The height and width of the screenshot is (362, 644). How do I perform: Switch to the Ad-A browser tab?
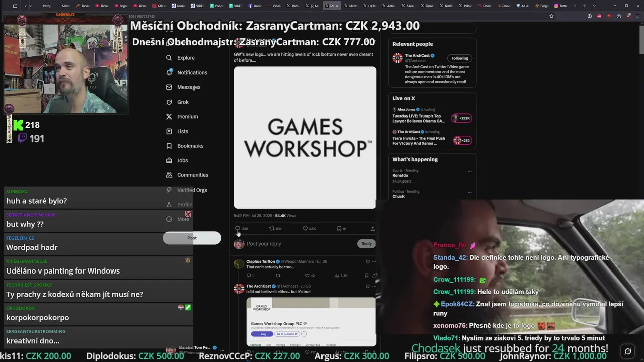(523, 6)
